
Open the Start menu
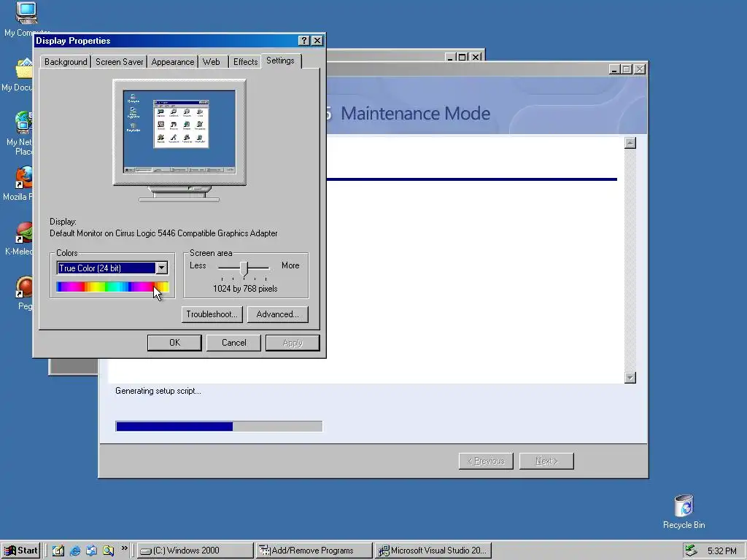point(20,551)
